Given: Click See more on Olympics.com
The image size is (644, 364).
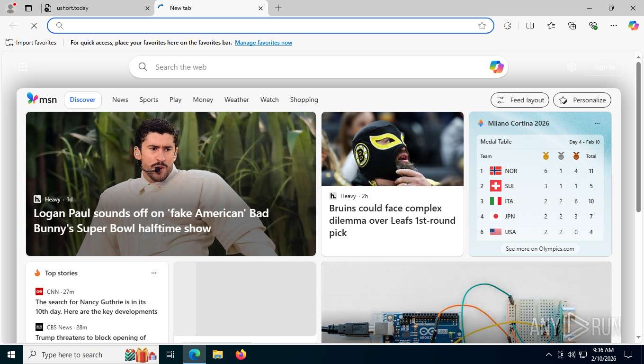Looking at the screenshot, I should [540, 248].
